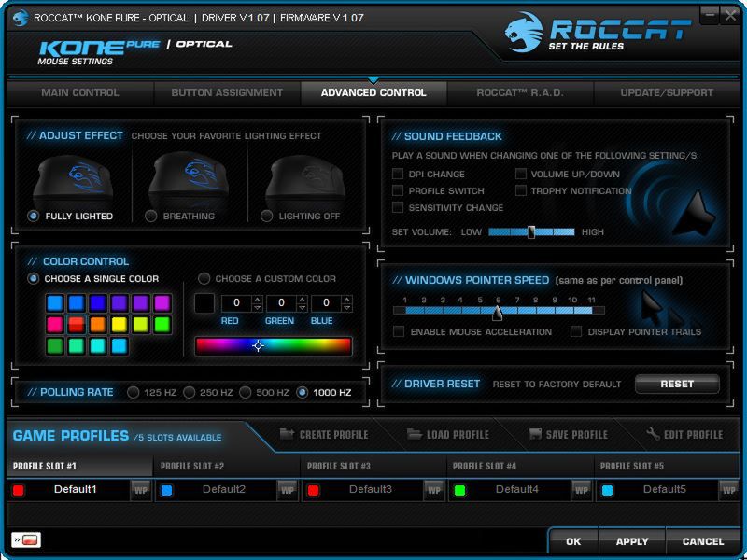Click the custom color preview box
Image resolution: width=747 pixels, height=560 pixels.
point(204,303)
